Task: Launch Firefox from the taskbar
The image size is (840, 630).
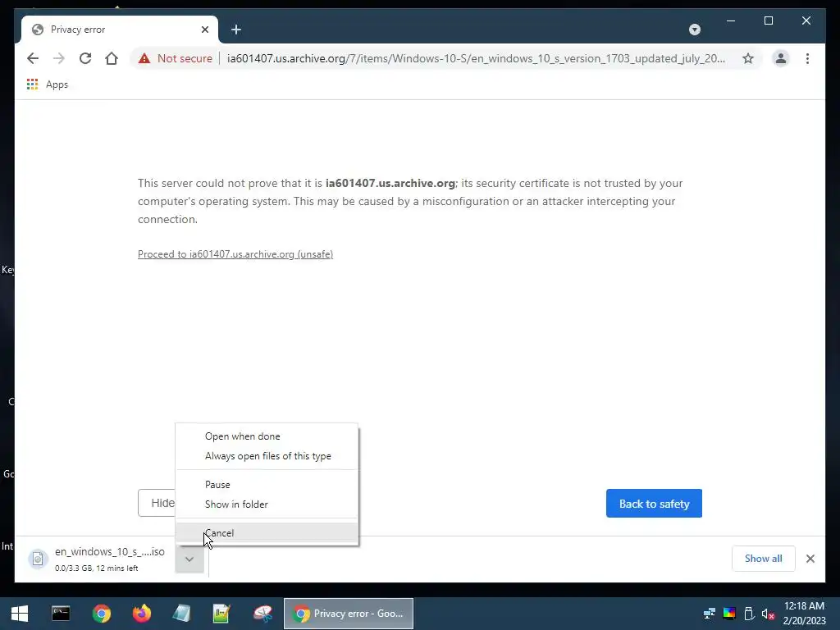Action: tap(142, 614)
